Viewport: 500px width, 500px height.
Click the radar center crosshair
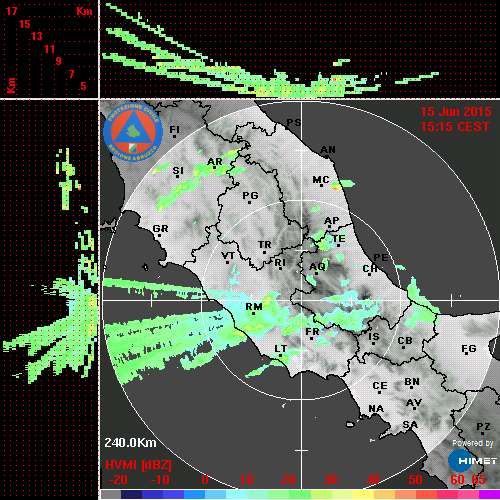pos(302,300)
